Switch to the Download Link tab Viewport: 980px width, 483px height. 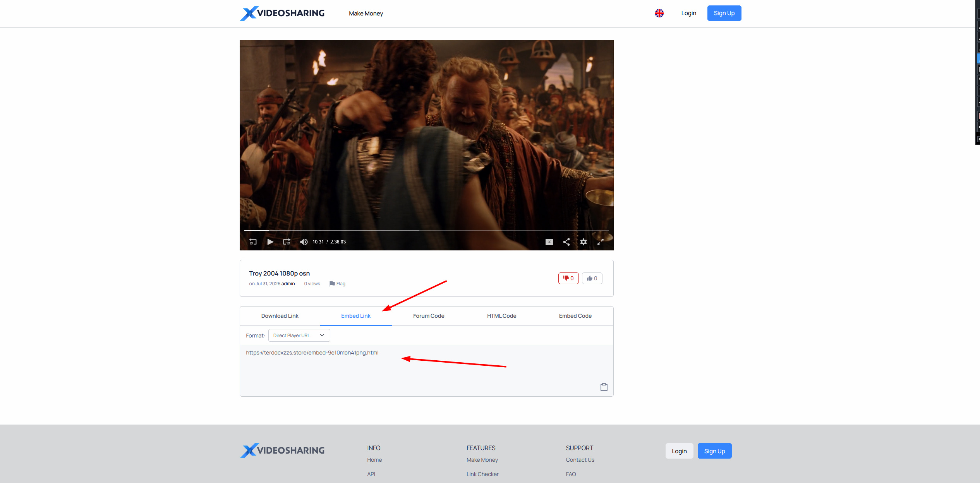tap(280, 316)
